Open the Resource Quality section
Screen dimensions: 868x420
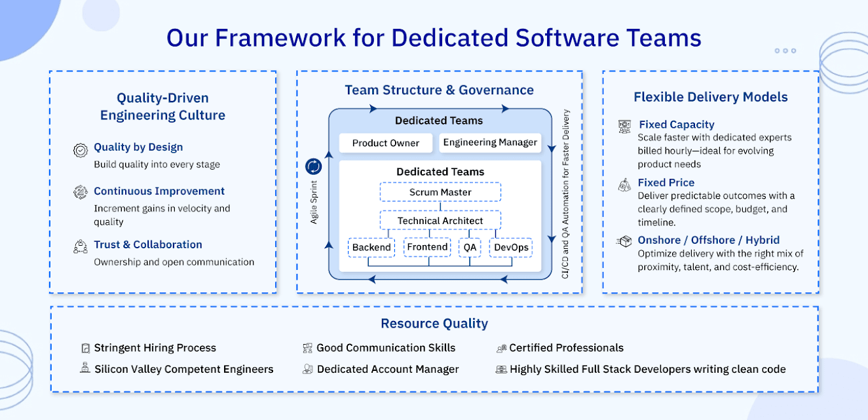pyautogui.click(x=434, y=323)
